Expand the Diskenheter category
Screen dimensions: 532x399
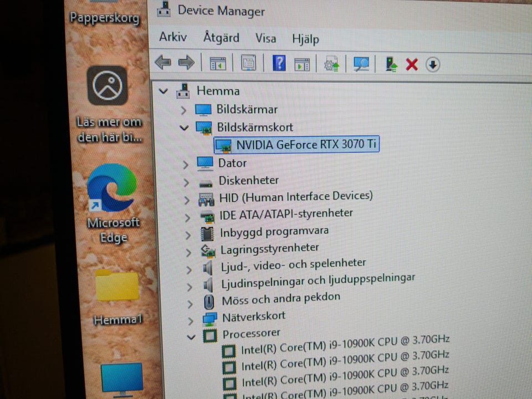pos(187,181)
